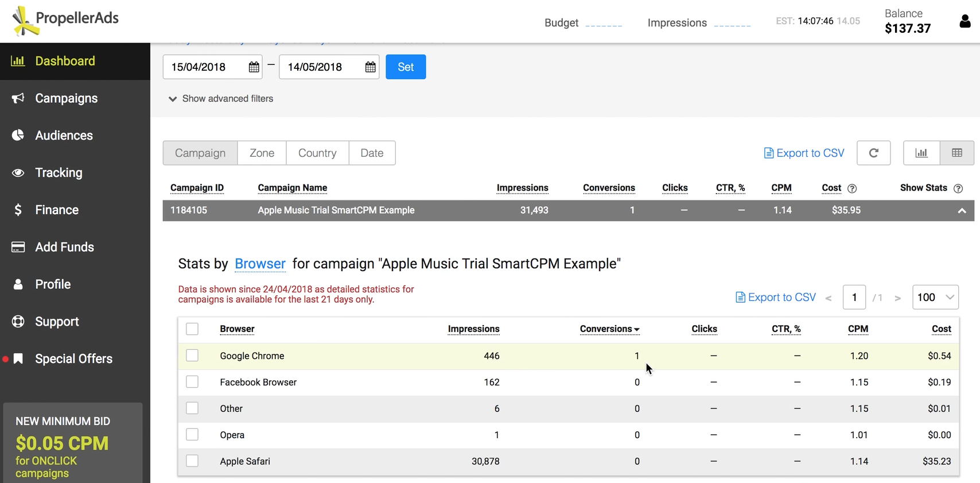Open Campaigns in sidebar
The height and width of the screenshot is (483, 980).
[75, 98]
